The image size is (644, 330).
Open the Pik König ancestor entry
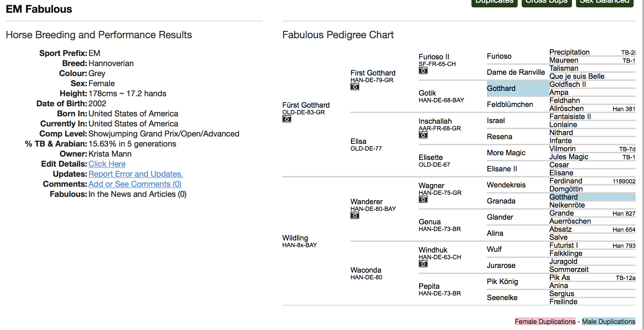click(502, 282)
